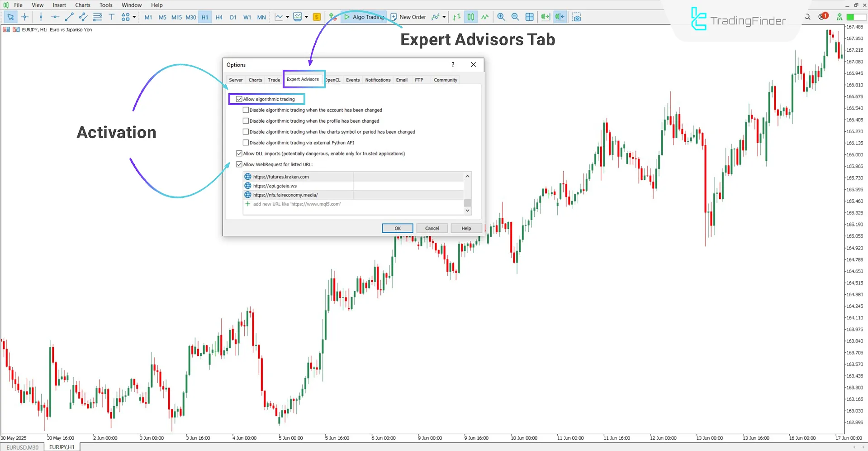The image size is (868, 451).
Task: Pick the trendline drawing tool
Action: 69,17
